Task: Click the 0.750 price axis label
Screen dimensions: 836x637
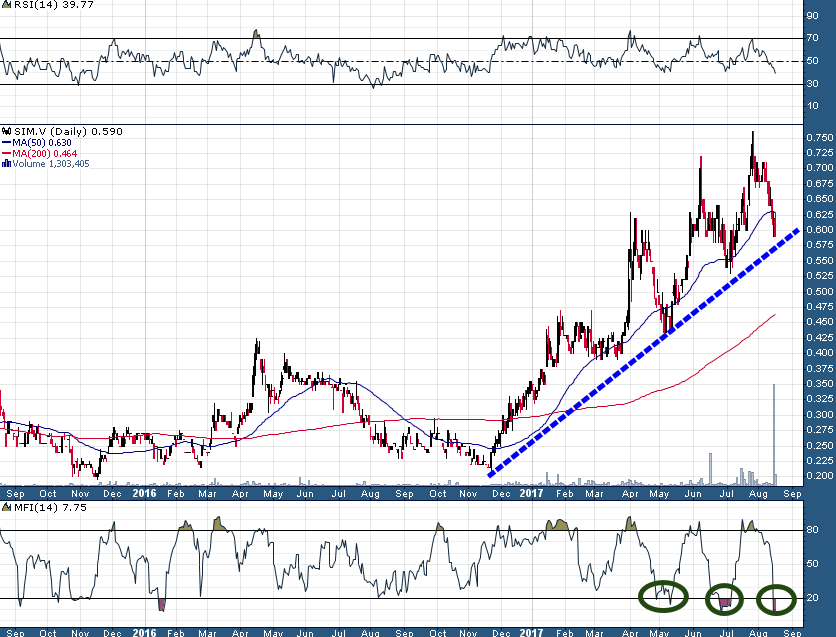Action: click(819, 138)
